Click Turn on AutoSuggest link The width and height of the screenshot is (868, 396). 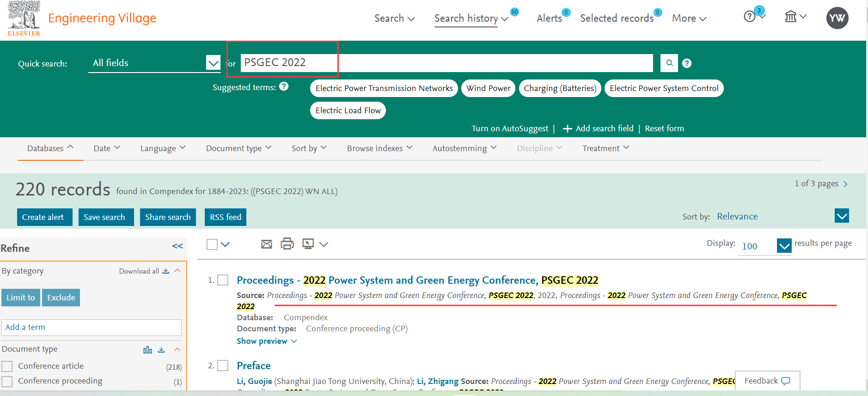(510, 128)
